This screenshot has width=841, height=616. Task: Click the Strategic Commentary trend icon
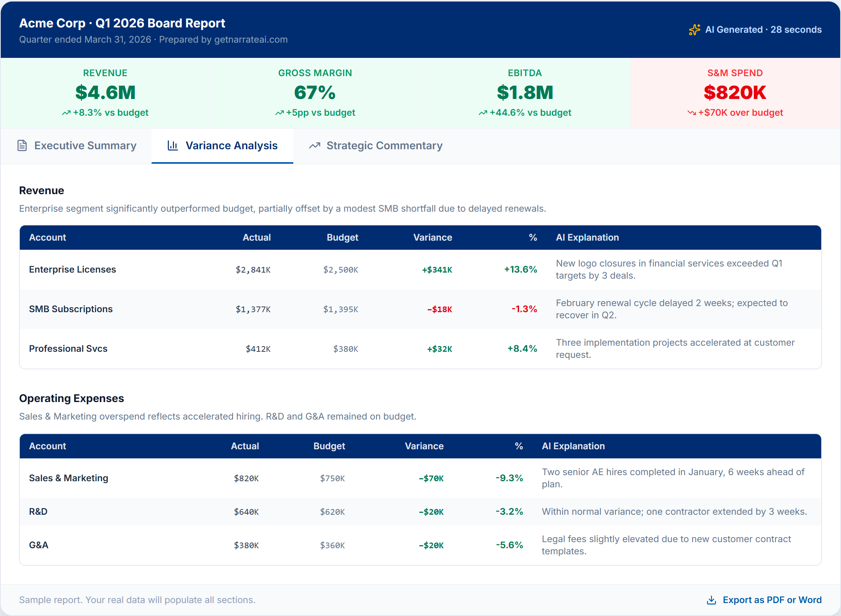pos(315,145)
